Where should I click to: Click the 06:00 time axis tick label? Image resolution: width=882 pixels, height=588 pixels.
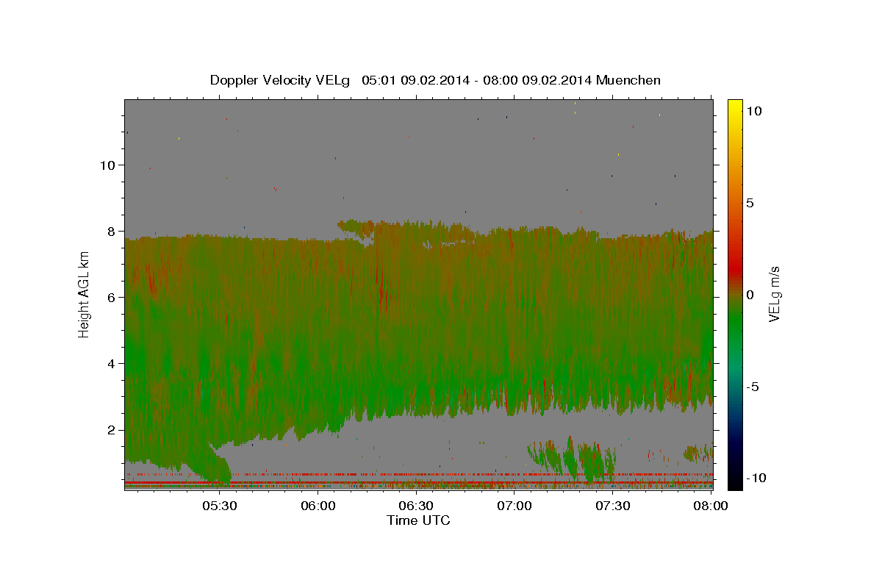(319, 506)
